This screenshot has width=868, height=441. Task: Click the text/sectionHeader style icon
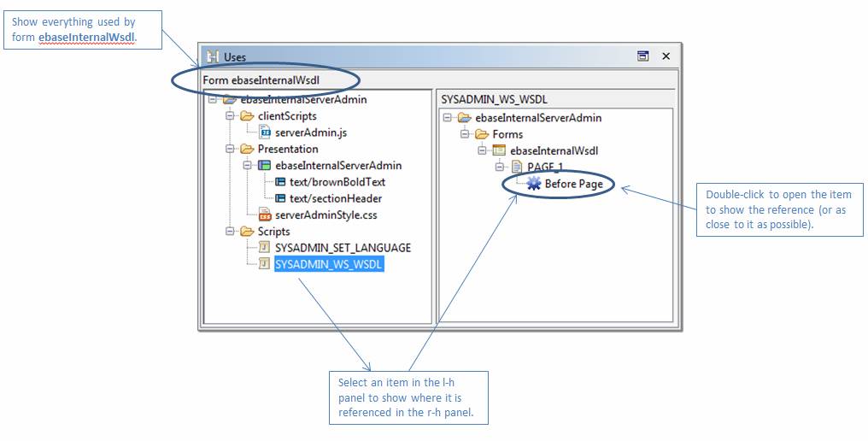point(280,198)
